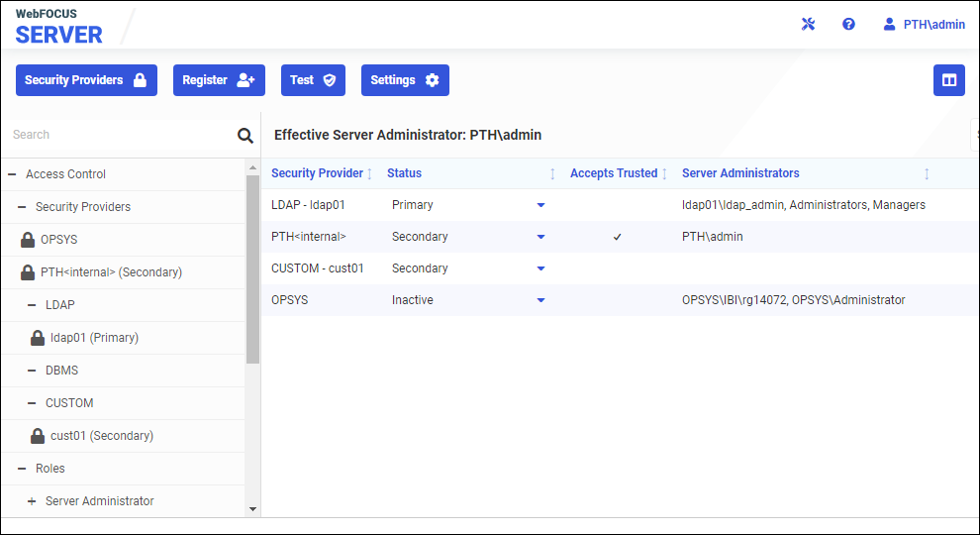The width and height of the screenshot is (980, 535).
Task: Click the Register button
Action: tap(219, 80)
